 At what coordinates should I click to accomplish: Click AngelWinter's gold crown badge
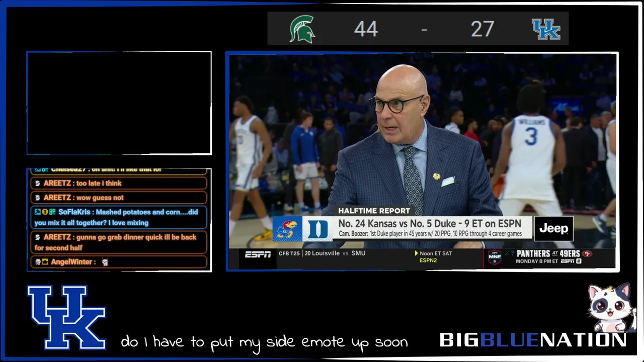(x=45, y=262)
